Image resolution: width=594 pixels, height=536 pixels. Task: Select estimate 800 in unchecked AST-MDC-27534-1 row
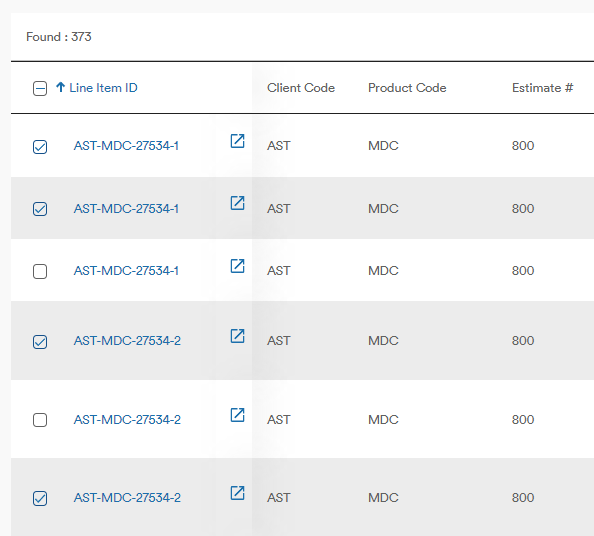tap(523, 270)
